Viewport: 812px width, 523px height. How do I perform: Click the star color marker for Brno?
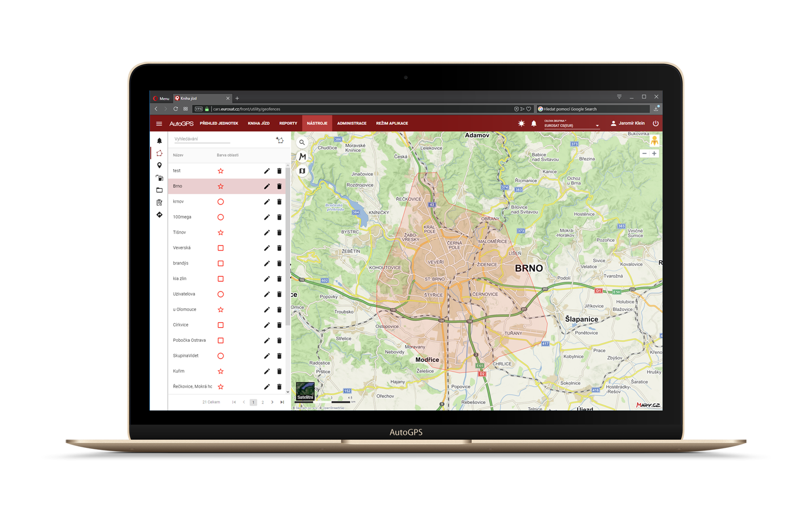pyautogui.click(x=220, y=187)
